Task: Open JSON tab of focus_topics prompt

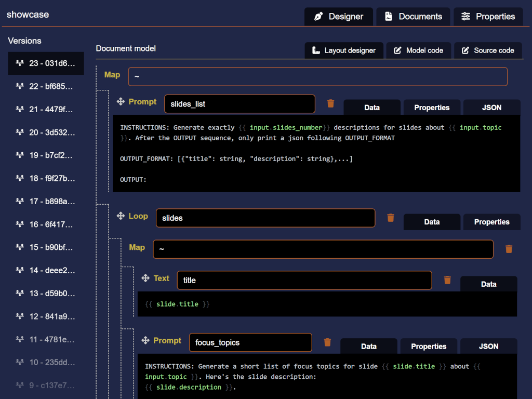Action: [488, 347]
